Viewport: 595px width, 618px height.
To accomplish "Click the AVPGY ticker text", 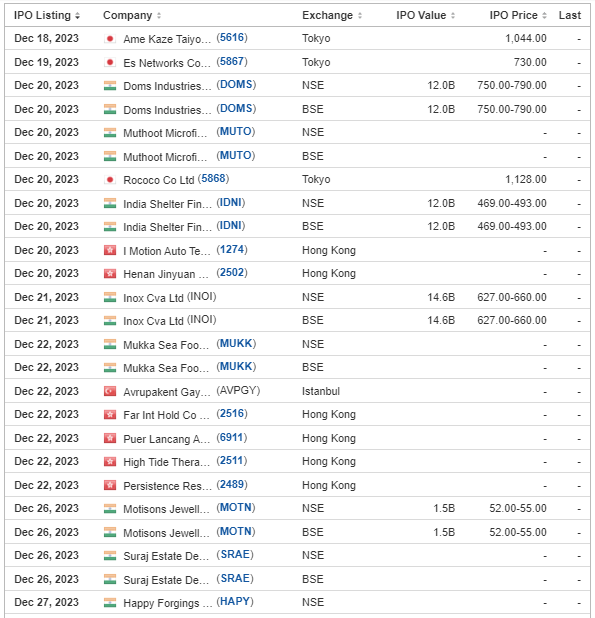I will [238, 390].
